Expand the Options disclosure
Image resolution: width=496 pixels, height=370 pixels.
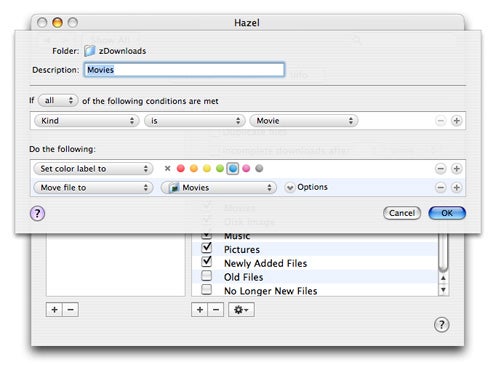pyautogui.click(x=289, y=188)
